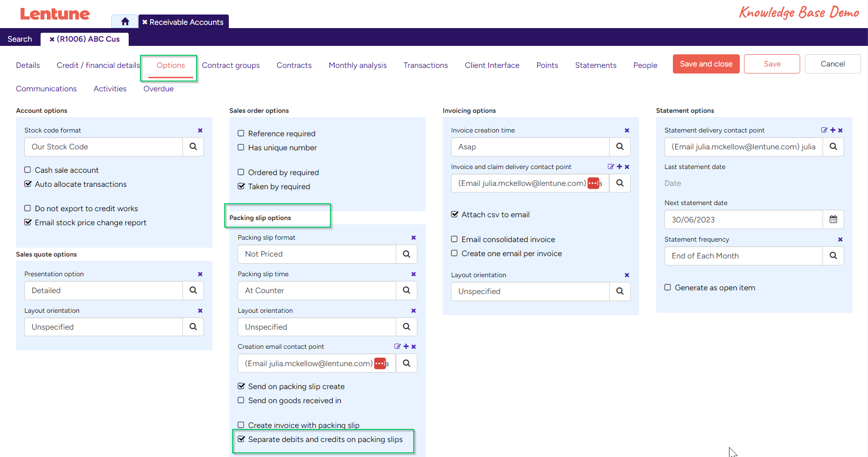Screen dimensions: 868x457
Task: Click Save and close button
Action: 706,64
